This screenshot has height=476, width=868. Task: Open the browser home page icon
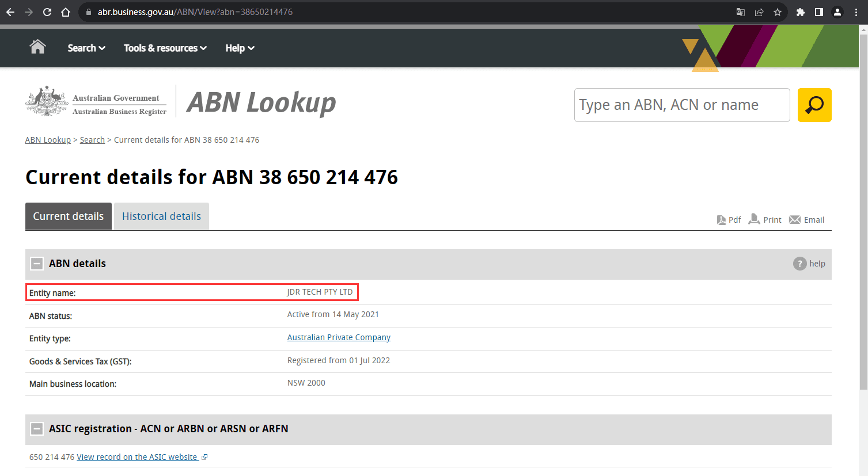click(x=66, y=12)
